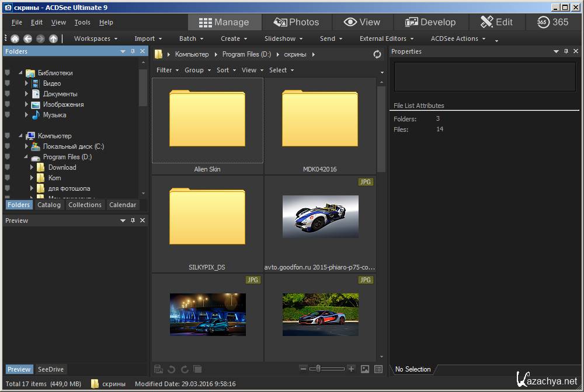Switch to the Catalog tab
Image resolution: width=584 pixels, height=392 pixels.
point(49,205)
